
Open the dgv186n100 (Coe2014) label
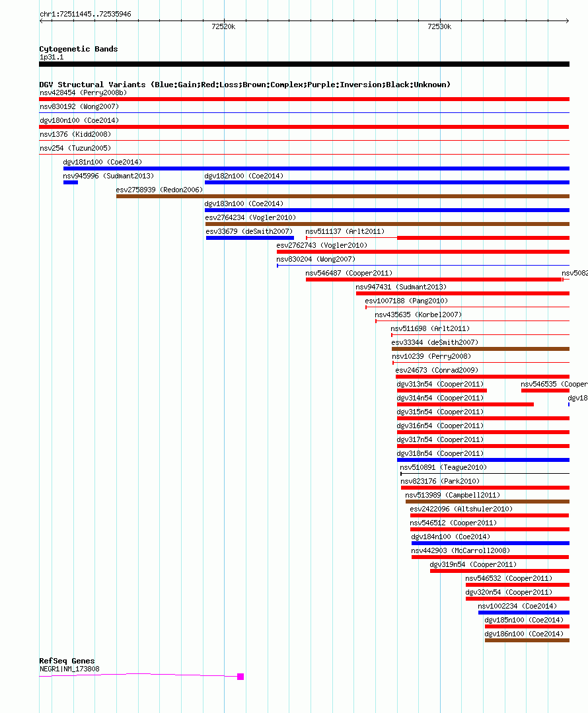524,634
